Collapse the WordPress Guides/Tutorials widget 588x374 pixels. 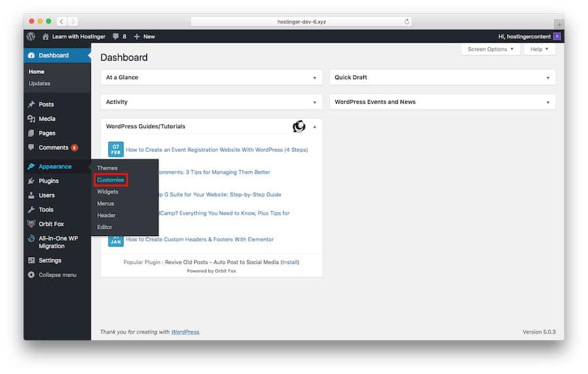click(315, 127)
